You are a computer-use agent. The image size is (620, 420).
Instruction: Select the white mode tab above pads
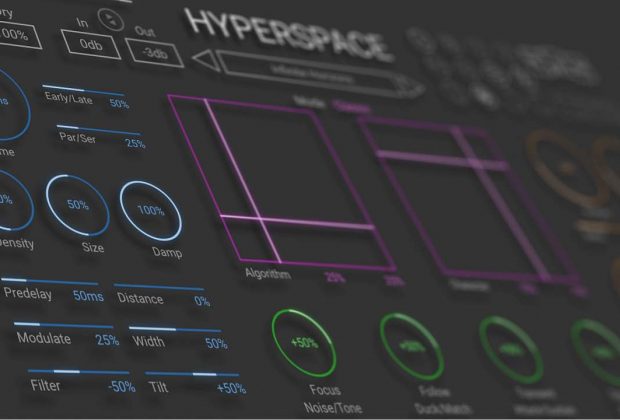[310, 102]
